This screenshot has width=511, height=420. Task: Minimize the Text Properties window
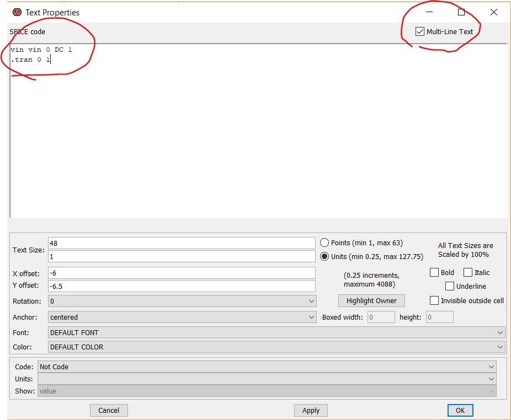pyautogui.click(x=429, y=12)
